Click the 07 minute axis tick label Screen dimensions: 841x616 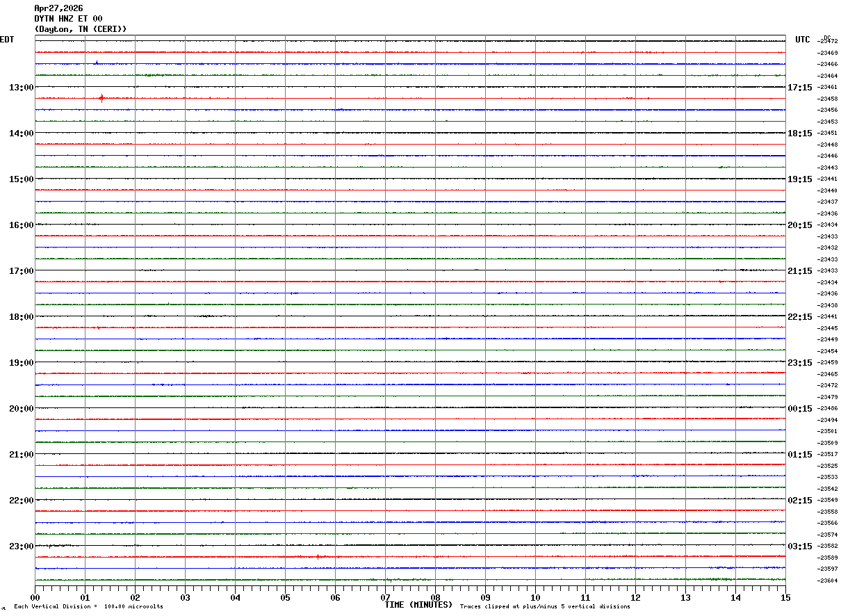tap(385, 597)
